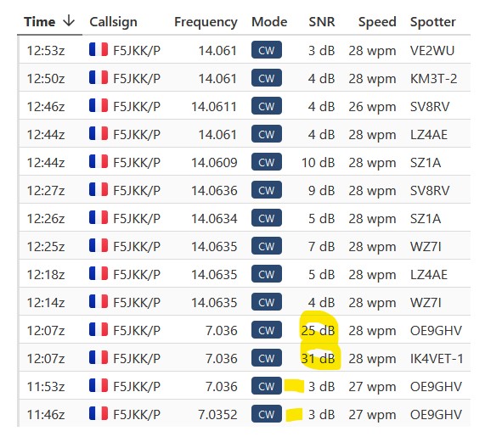This screenshot has width=502, height=448.
Task: Sort the table by the Time column
Action: (x=39, y=22)
